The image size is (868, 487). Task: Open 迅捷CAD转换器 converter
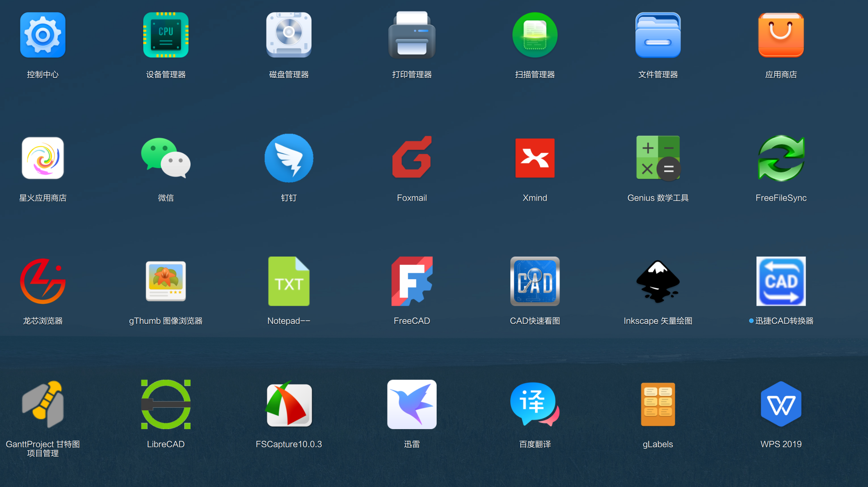point(781,281)
